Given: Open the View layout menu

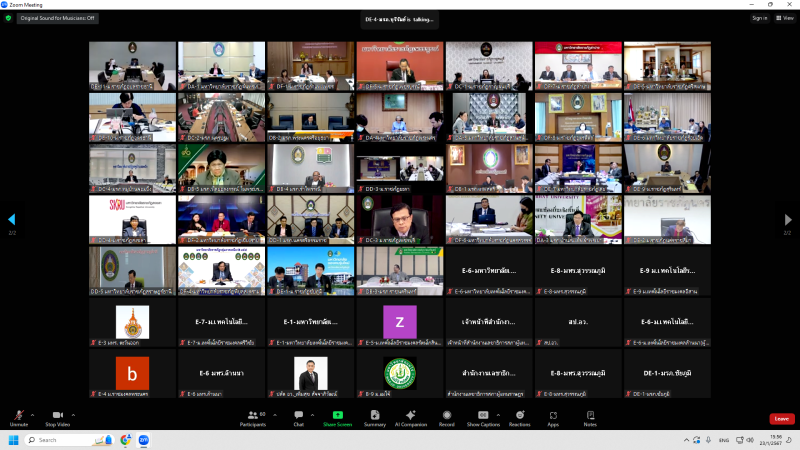Looking at the screenshot, I should click(x=785, y=17).
